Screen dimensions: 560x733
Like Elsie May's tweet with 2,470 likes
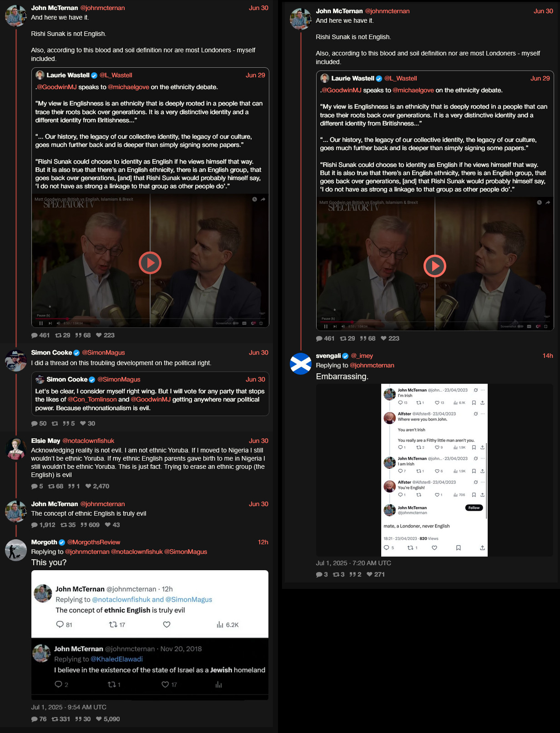(88, 486)
